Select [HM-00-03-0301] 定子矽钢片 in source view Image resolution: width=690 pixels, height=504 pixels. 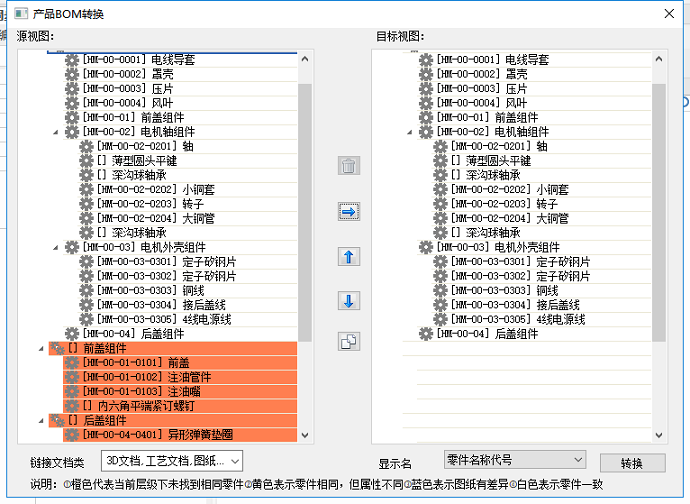(166, 262)
